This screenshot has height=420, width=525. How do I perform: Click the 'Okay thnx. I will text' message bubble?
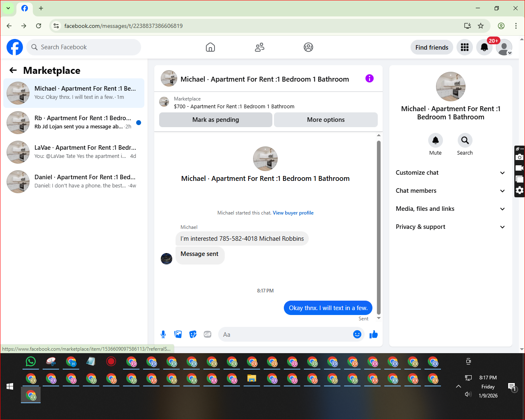tap(328, 308)
